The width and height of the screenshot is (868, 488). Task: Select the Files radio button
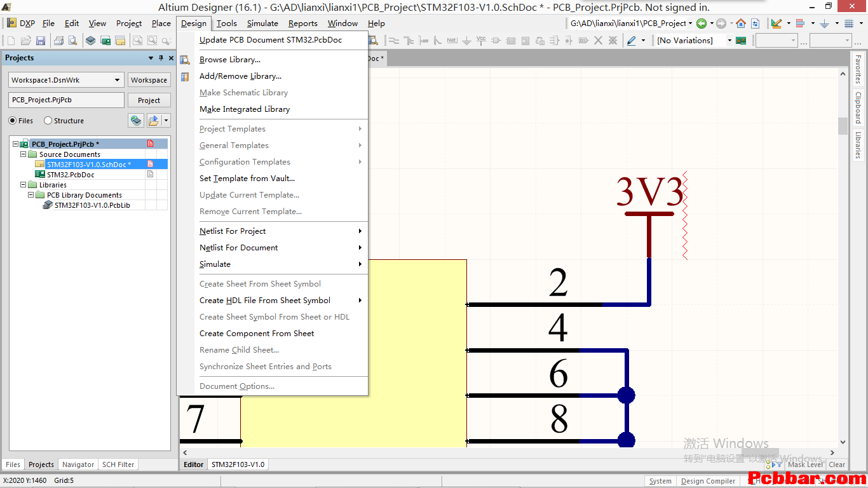tap(13, 121)
